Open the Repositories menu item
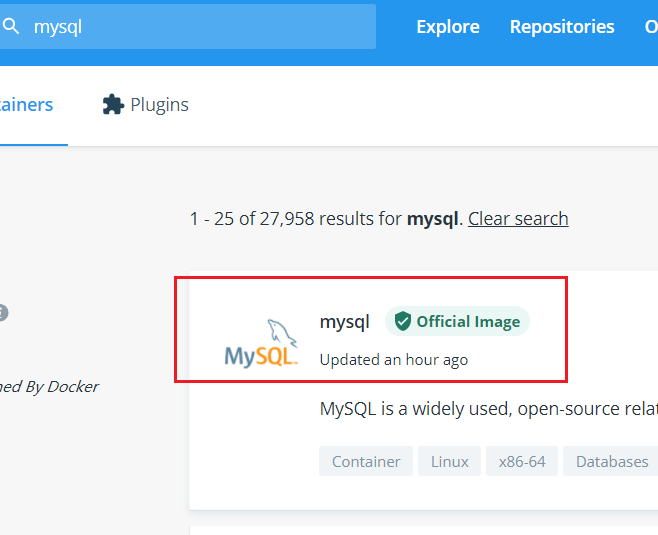This screenshot has height=535, width=658. [562, 27]
